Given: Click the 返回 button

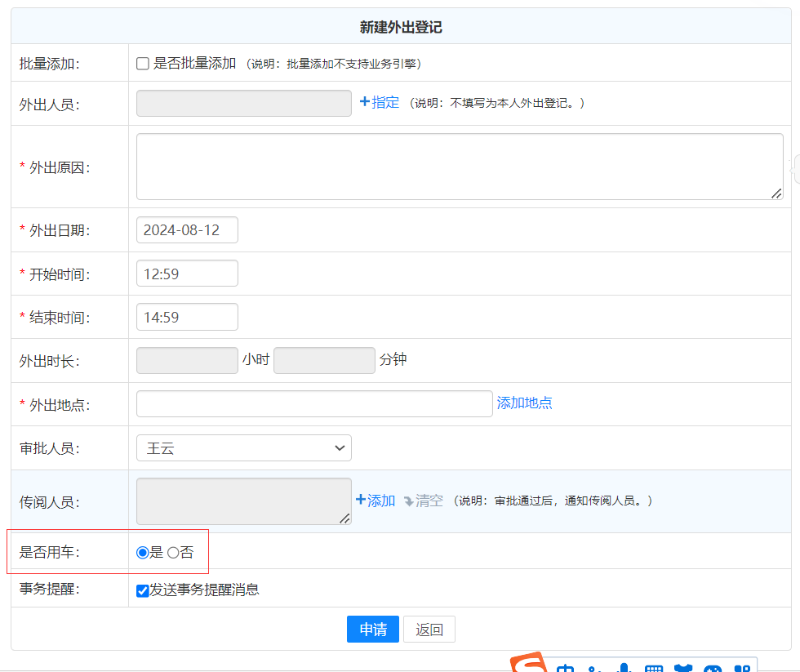Looking at the screenshot, I should (x=429, y=630).
